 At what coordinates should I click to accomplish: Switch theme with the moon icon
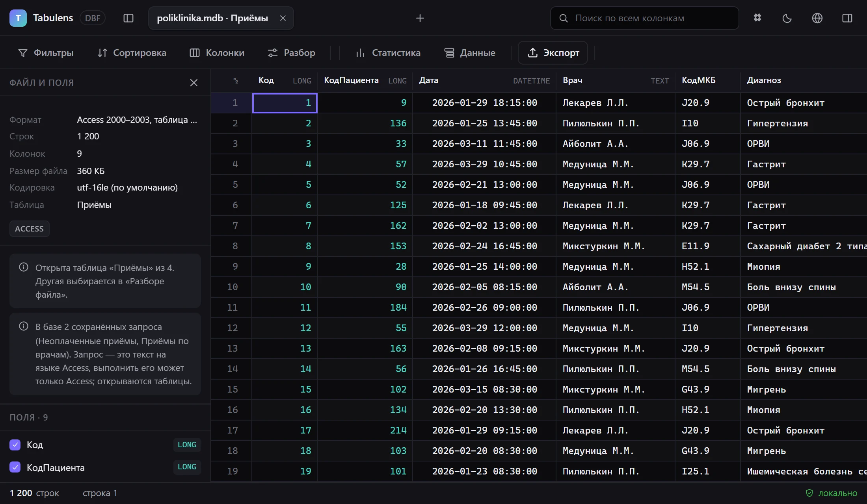[787, 18]
